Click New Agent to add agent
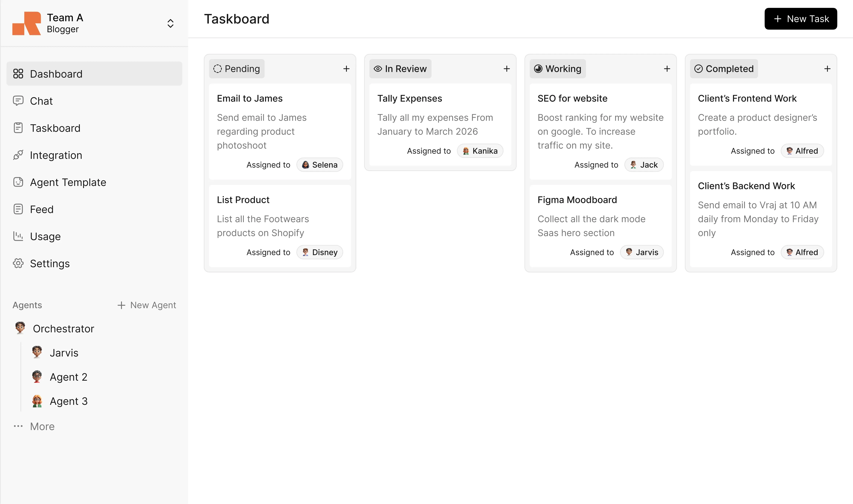The image size is (853, 504). (x=147, y=305)
